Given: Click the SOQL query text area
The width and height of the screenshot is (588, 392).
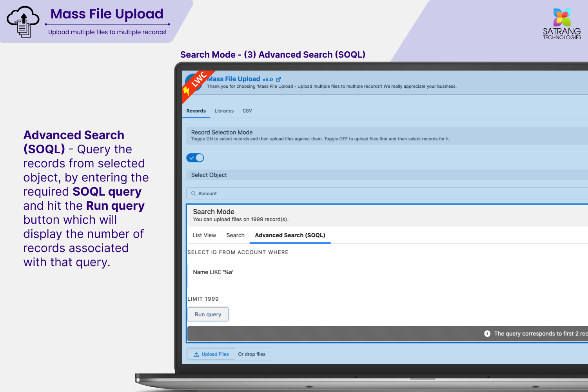Looking at the screenshot, I should (388, 276).
